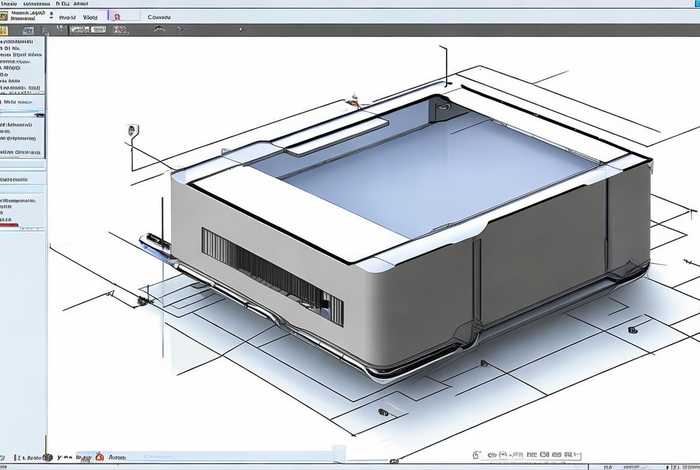Click the yellow icon in the dark toolbar
Screen dimensions: 700x470
click(6, 31)
